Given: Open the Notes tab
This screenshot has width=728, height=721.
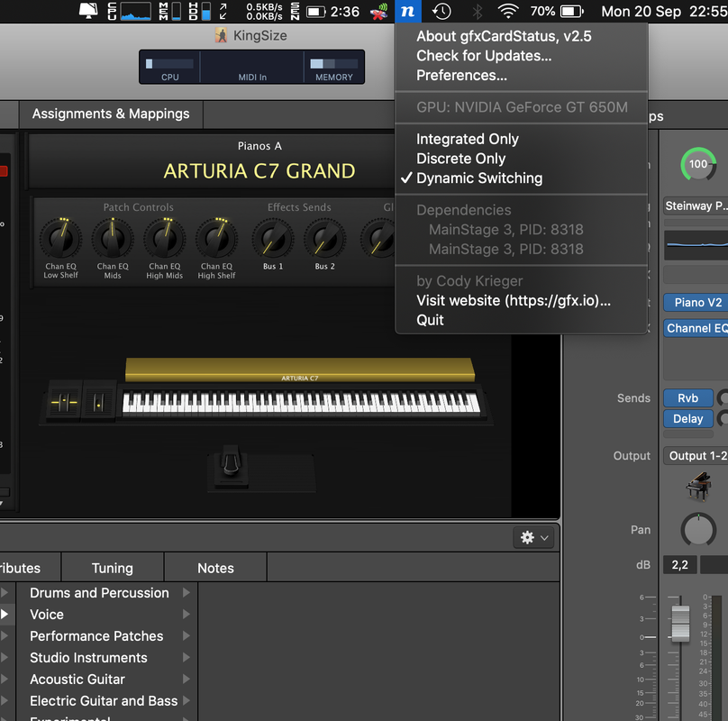Looking at the screenshot, I should (215, 568).
